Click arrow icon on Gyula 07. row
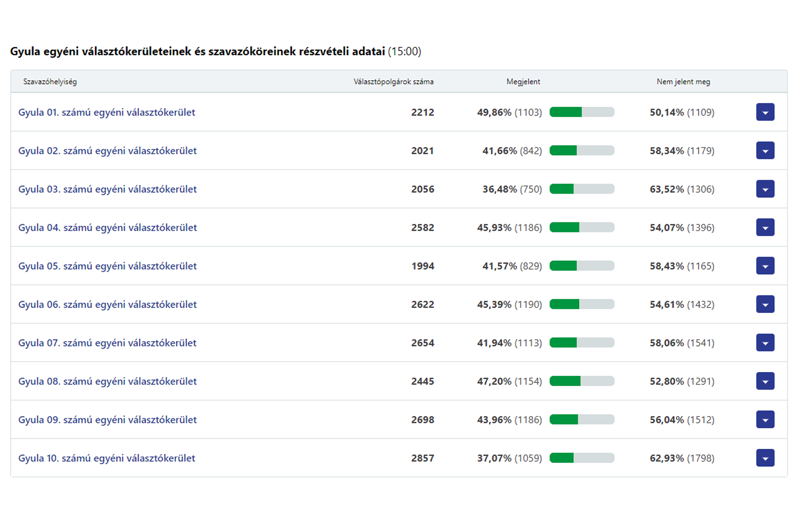This screenshot has width=798, height=532. [x=765, y=343]
